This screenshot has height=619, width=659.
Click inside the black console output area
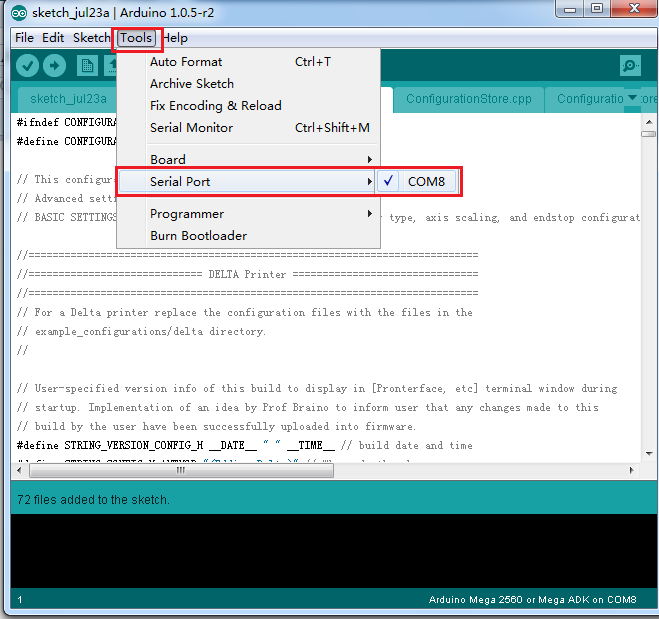tap(334, 551)
